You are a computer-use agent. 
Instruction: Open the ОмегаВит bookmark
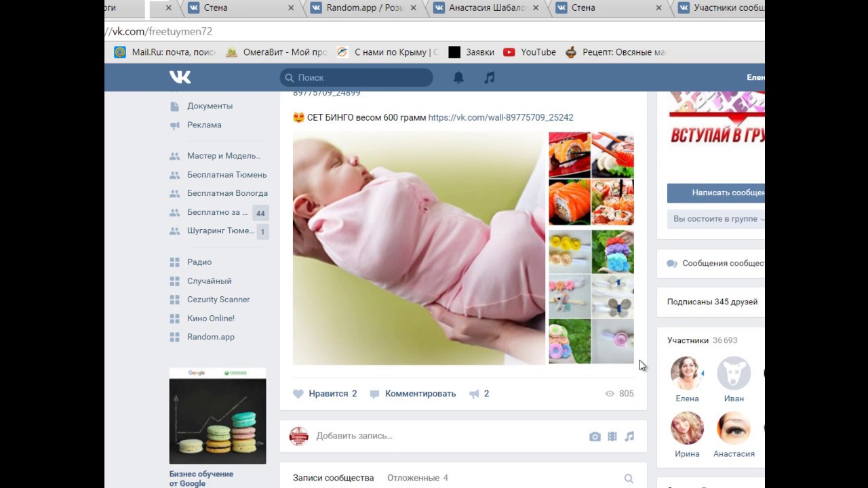tap(277, 52)
